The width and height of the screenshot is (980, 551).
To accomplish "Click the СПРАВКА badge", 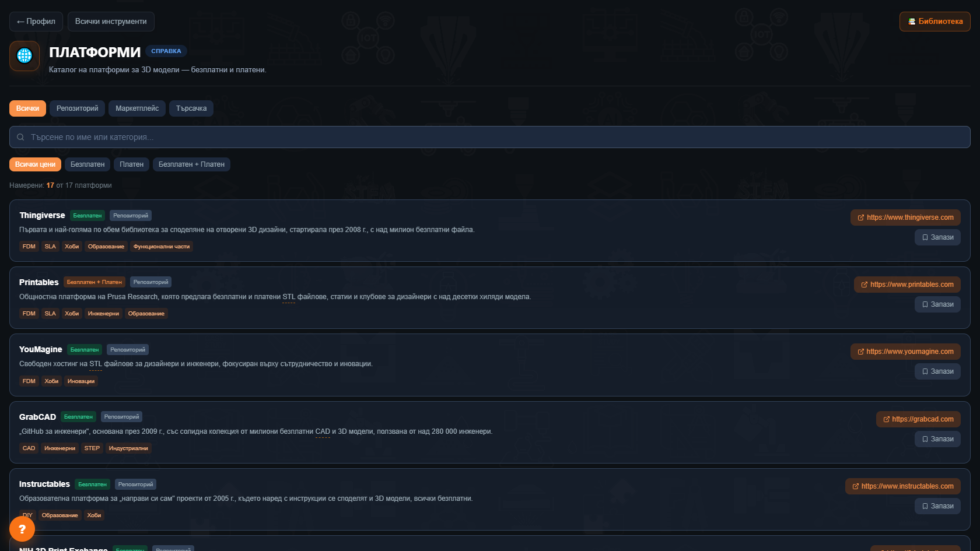I will [166, 51].
